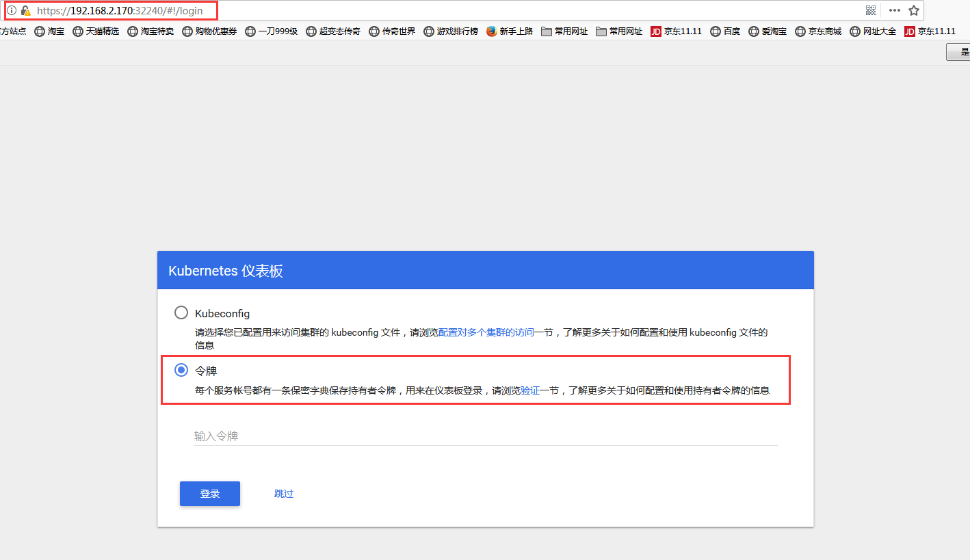Click the Kubernetes 仪表板 header title
The width and height of the screenshot is (970, 560).
pyautogui.click(x=226, y=271)
